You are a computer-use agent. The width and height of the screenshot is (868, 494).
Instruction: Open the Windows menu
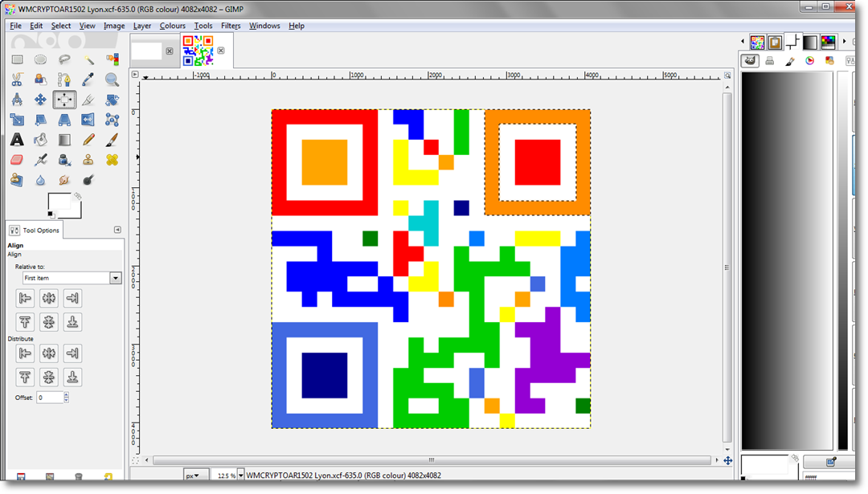264,26
